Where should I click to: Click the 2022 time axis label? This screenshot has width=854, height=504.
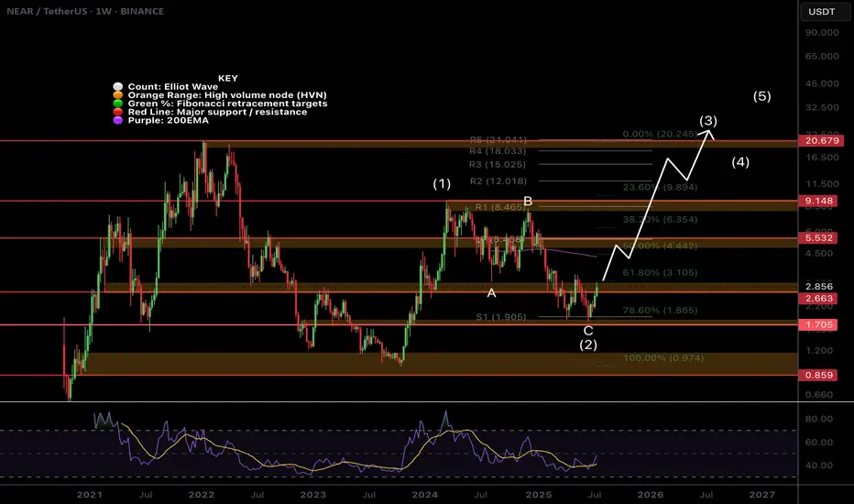pos(201,495)
